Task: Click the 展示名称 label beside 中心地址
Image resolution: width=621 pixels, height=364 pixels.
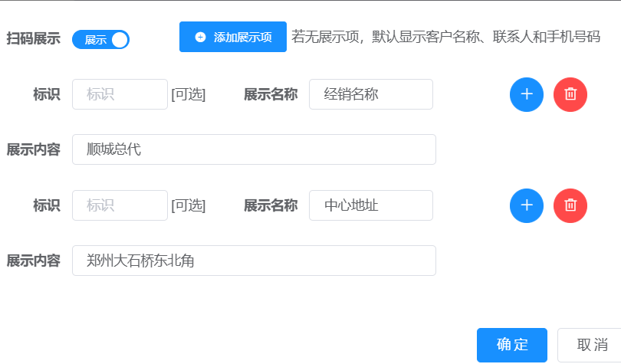Action: (271, 205)
